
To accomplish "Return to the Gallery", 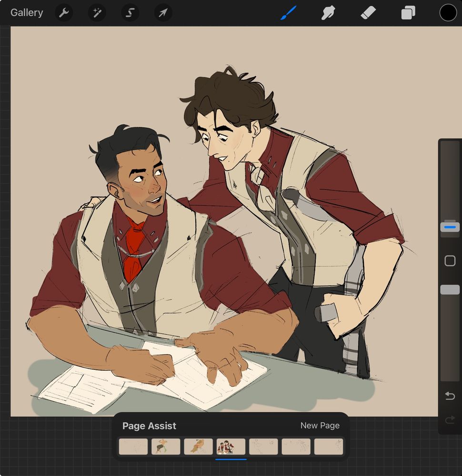I will point(27,13).
